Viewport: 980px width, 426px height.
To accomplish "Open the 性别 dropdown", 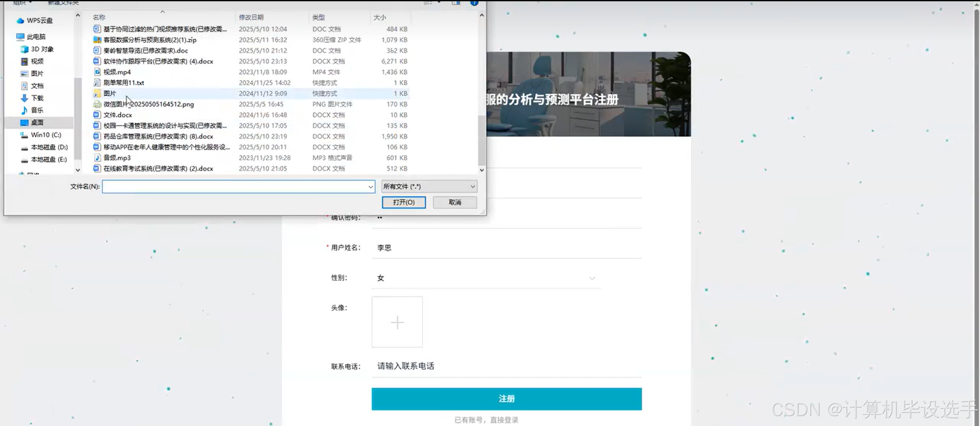I will pyautogui.click(x=487, y=278).
